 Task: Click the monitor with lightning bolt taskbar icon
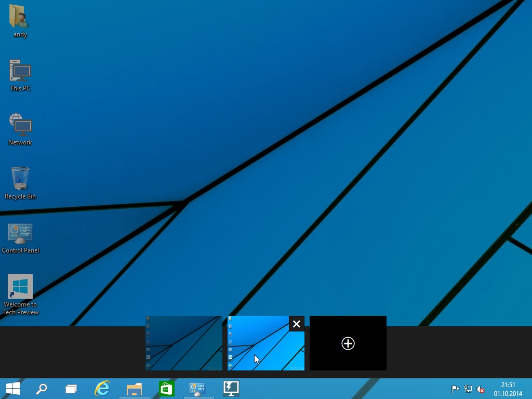click(231, 389)
